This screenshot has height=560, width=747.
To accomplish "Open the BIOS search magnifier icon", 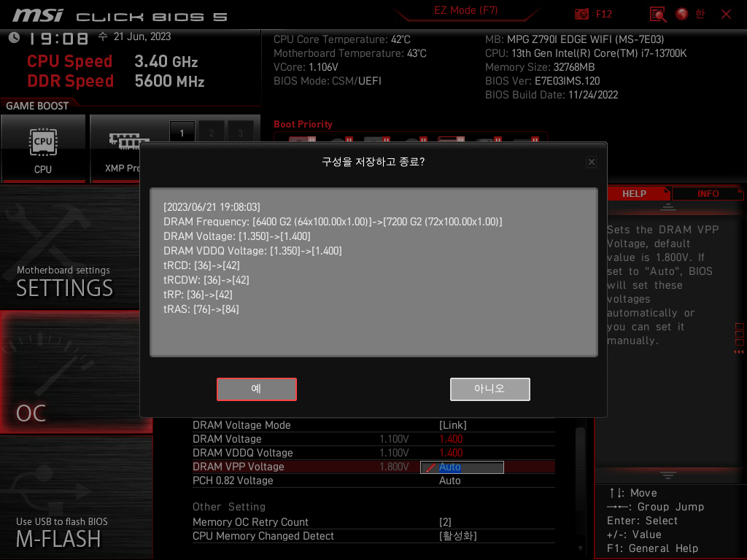I will point(658,15).
